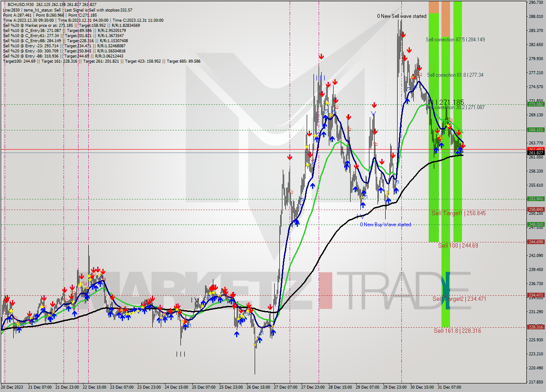Select the 'Sell Target1 | 250.845' label

459,213
